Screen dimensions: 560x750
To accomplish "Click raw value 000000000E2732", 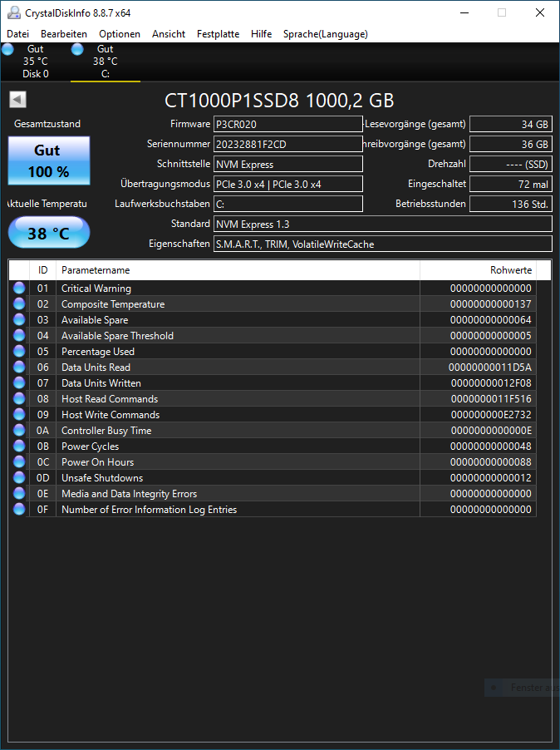I will point(491,415).
